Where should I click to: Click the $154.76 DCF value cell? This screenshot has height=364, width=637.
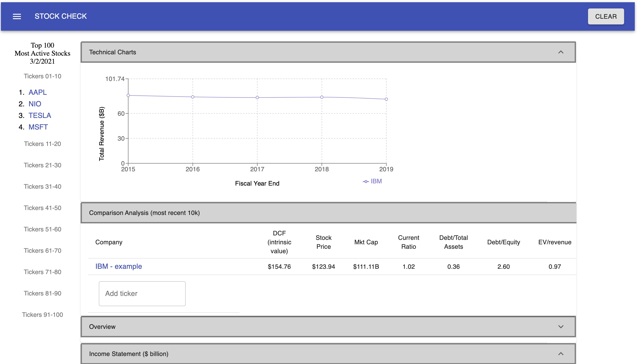click(x=279, y=267)
